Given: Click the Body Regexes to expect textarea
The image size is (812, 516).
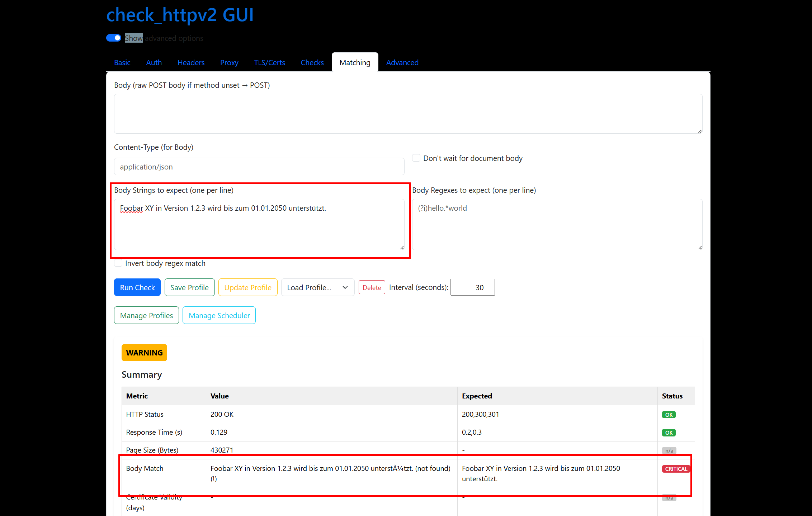Looking at the screenshot, I should coord(557,224).
